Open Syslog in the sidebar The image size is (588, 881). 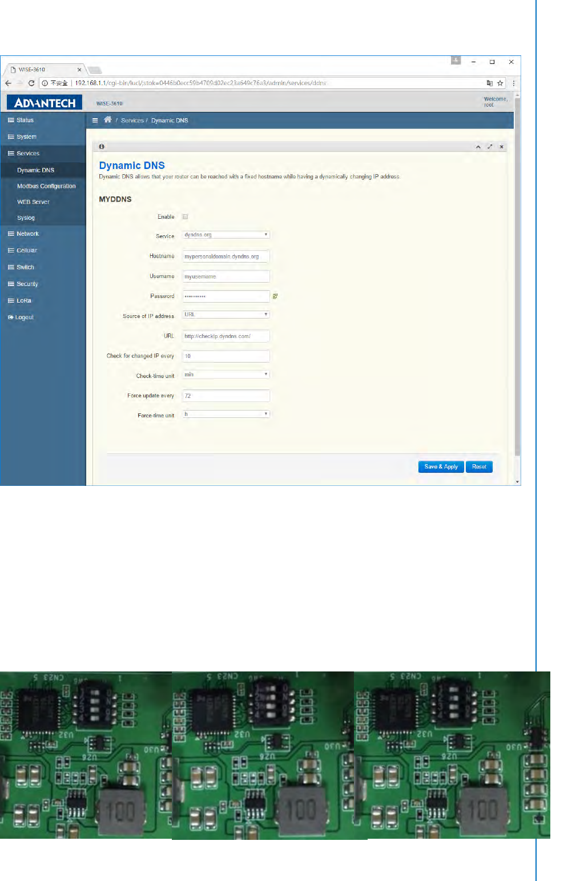[x=43, y=218]
